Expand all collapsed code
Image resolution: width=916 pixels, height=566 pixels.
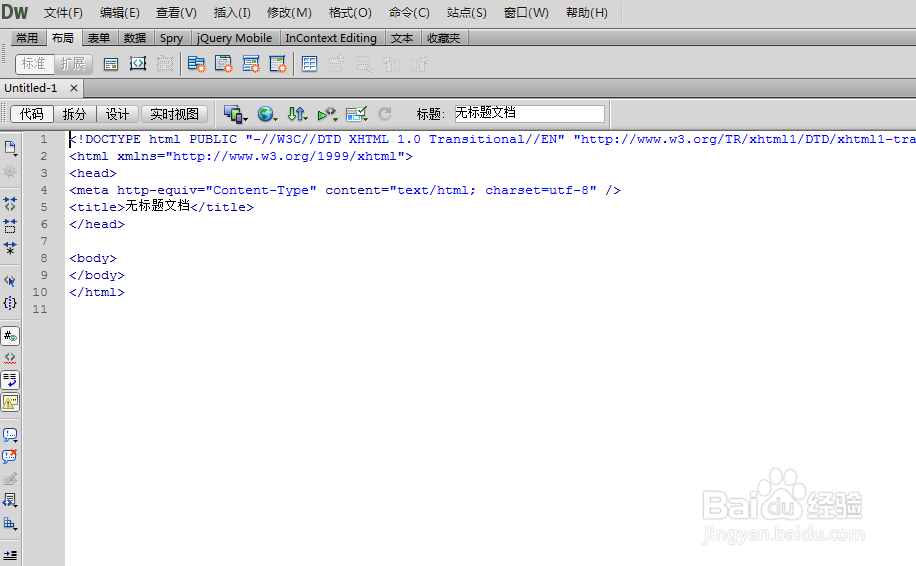(x=10, y=248)
